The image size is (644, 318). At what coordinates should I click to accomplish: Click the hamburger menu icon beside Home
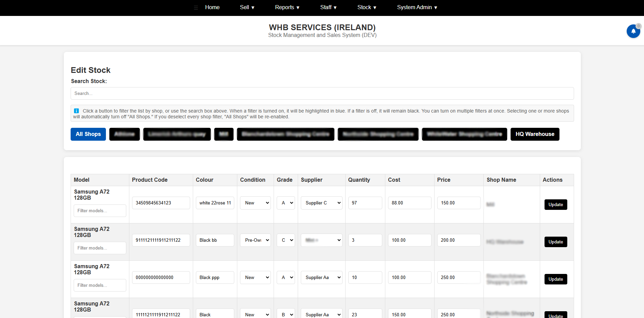click(196, 7)
